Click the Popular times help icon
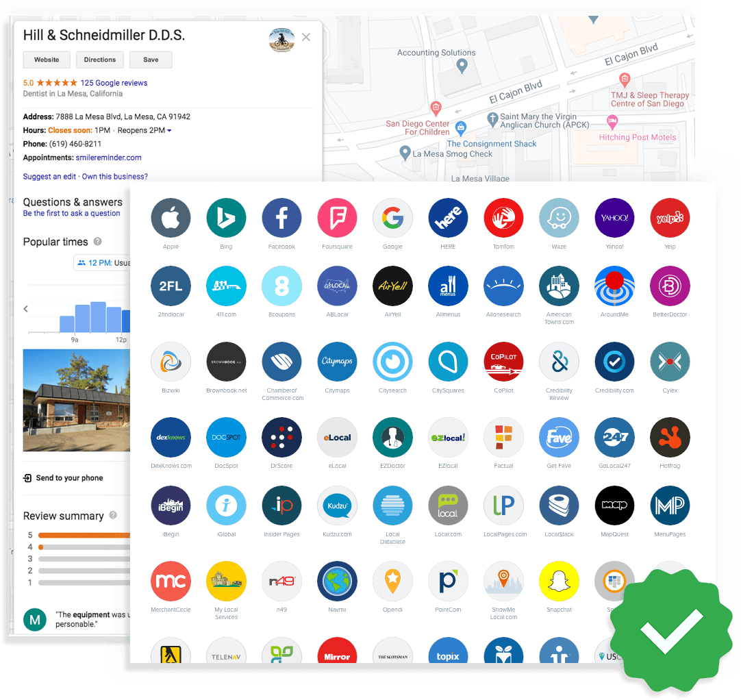741x700 pixels. tap(98, 242)
